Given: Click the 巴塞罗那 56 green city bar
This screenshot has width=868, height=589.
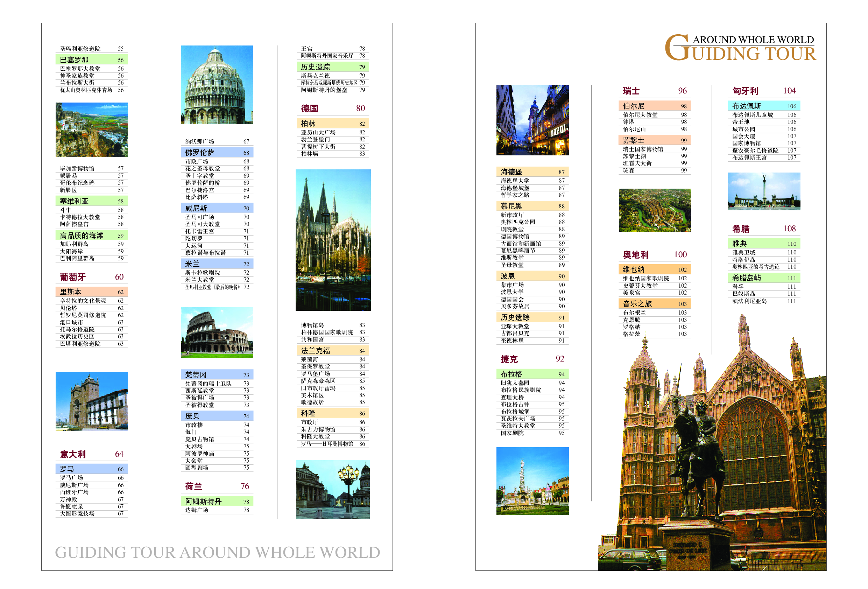Looking at the screenshot, I should click(92, 60).
